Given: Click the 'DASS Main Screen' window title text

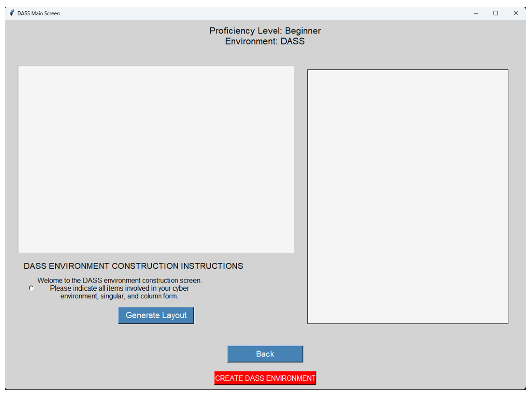Looking at the screenshot, I should (38, 13).
